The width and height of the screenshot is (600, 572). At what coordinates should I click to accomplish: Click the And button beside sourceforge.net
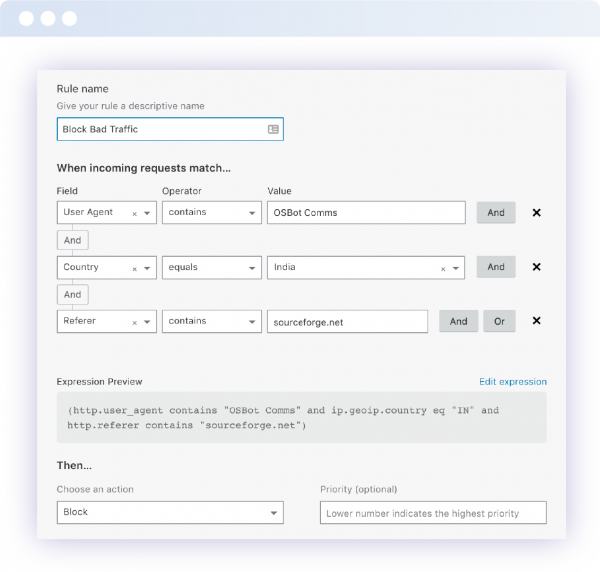[x=458, y=321]
